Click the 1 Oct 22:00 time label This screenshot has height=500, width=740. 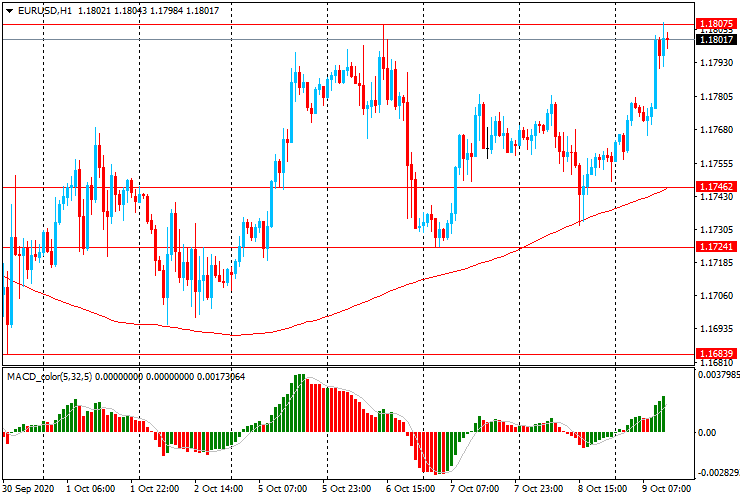[x=154, y=489]
